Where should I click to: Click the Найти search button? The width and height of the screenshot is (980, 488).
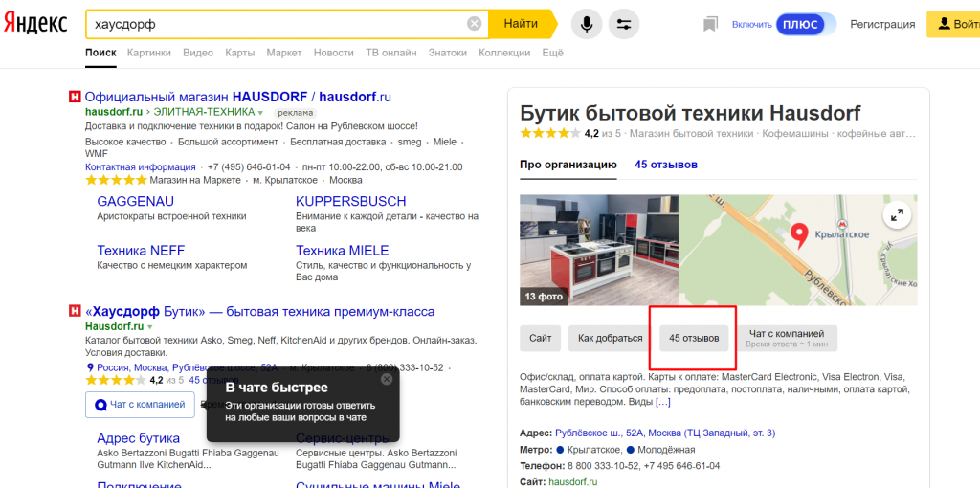(x=521, y=24)
